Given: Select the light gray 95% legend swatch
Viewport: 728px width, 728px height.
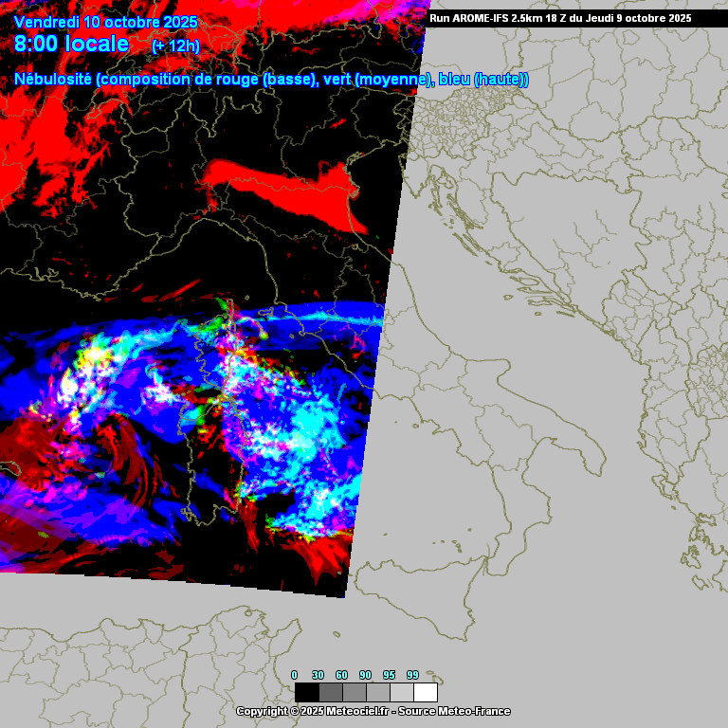Looking at the screenshot, I should point(401,692).
